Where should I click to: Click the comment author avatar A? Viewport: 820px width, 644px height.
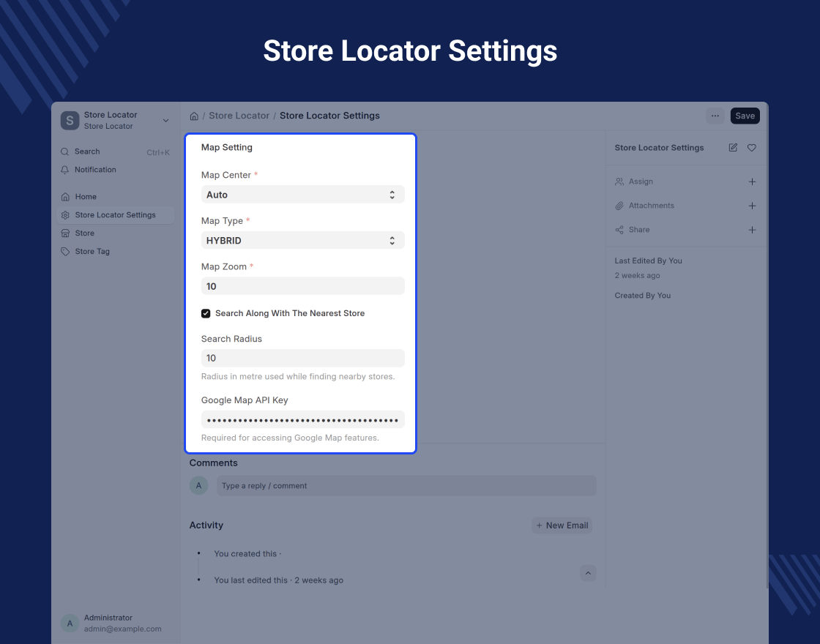pyautogui.click(x=198, y=486)
